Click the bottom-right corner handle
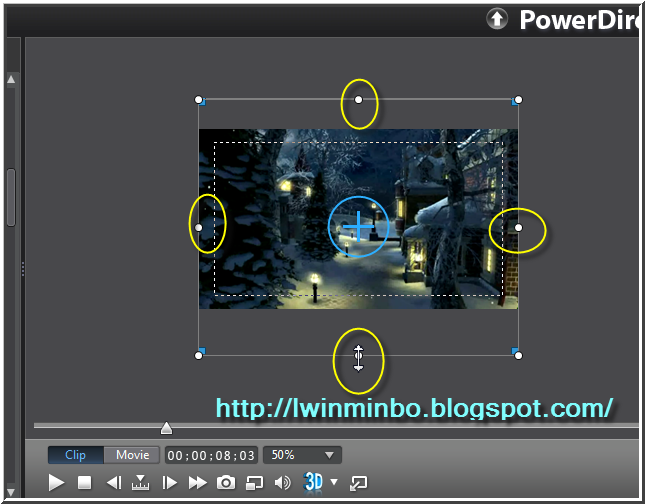Screen dimensions: 645x504 [518, 355]
